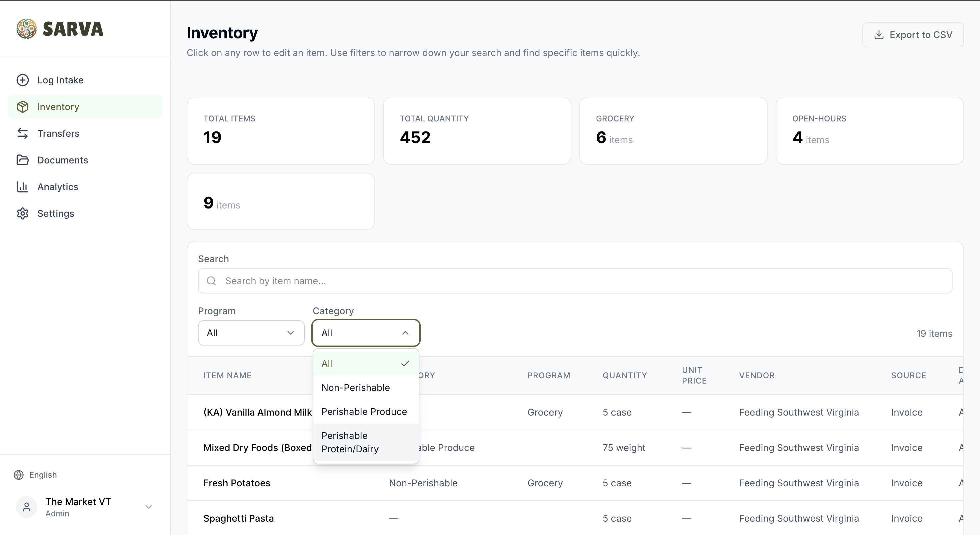Click the Quantity column header
Image resolution: width=980 pixels, height=535 pixels.
[x=624, y=375]
